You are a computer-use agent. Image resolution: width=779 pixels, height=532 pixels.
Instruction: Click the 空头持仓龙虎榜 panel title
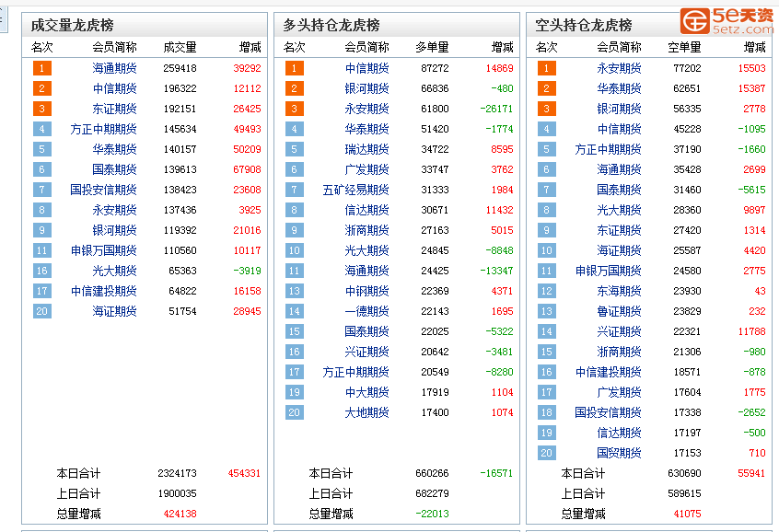coord(584,25)
